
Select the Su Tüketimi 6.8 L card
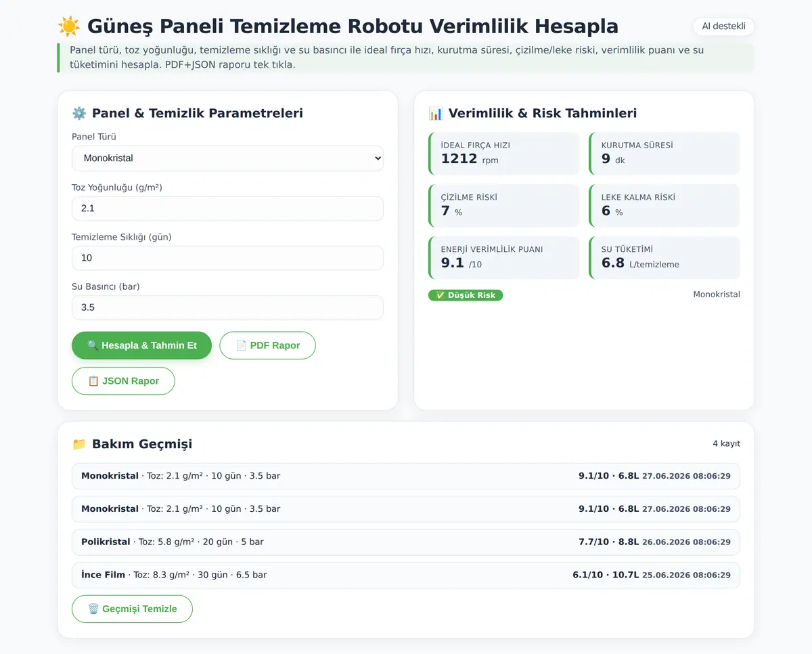coord(664,258)
